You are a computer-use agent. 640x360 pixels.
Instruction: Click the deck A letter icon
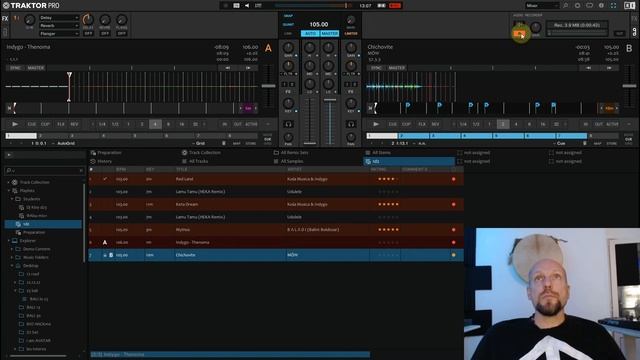click(268, 48)
